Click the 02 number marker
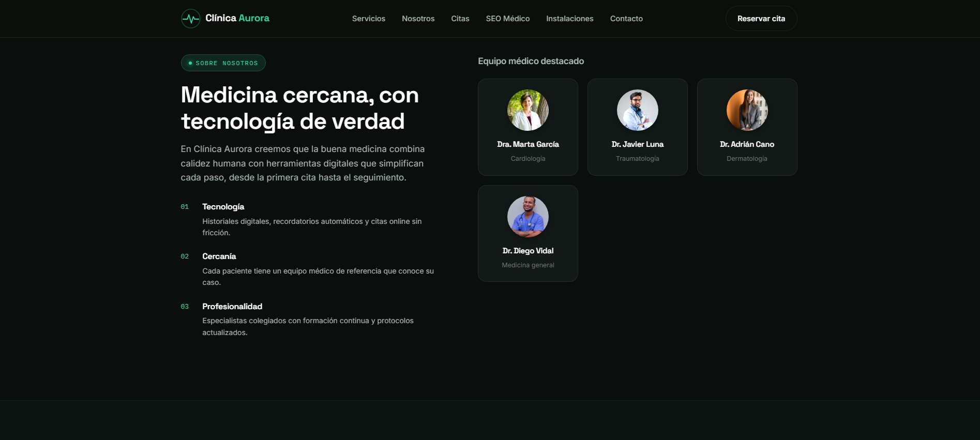 point(185,256)
